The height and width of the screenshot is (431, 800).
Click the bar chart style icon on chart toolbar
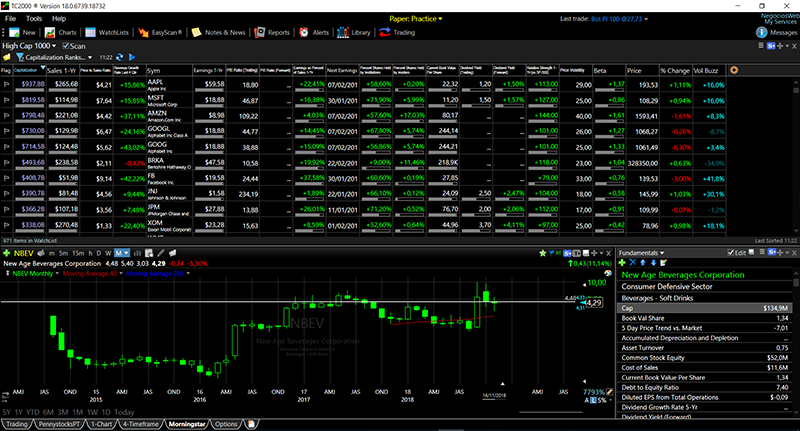[x=137, y=253]
